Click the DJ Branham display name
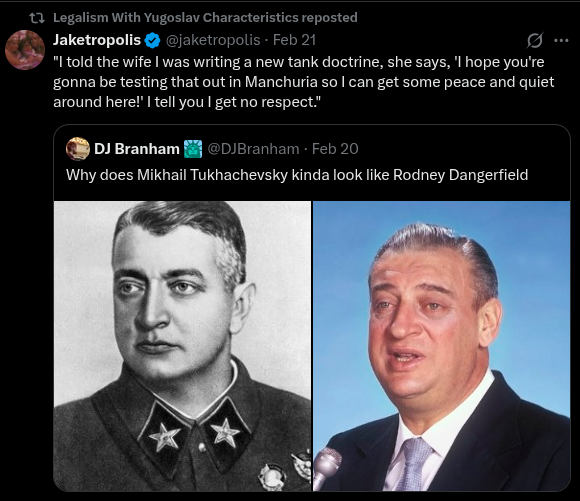The image size is (580, 501). [x=136, y=149]
